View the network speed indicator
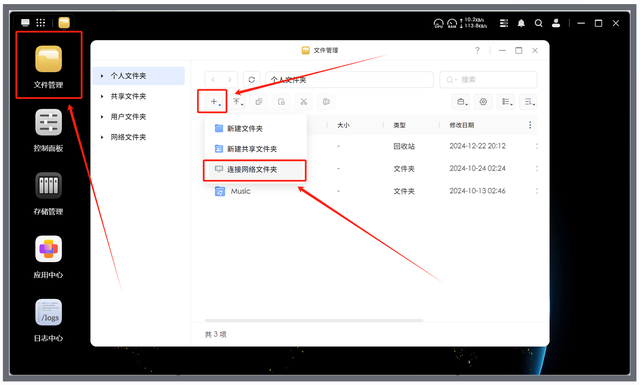Screen dimensions: 640x385 point(473,23)
